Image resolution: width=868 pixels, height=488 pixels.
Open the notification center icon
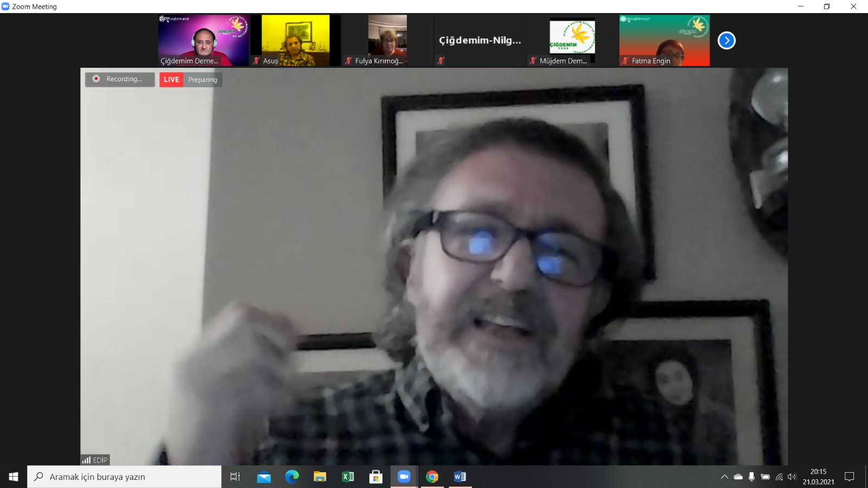[x=850, y=477]
